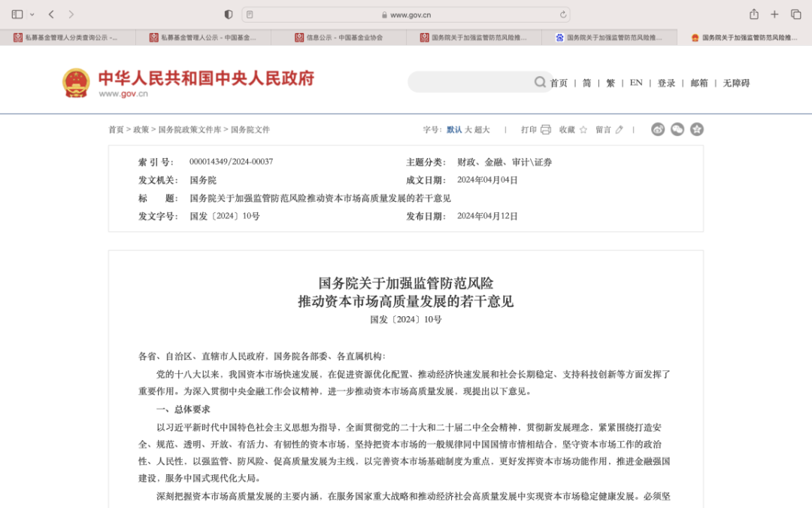Set font size to 默认
This screenshot has width=812, height=508.
point(454,129)
